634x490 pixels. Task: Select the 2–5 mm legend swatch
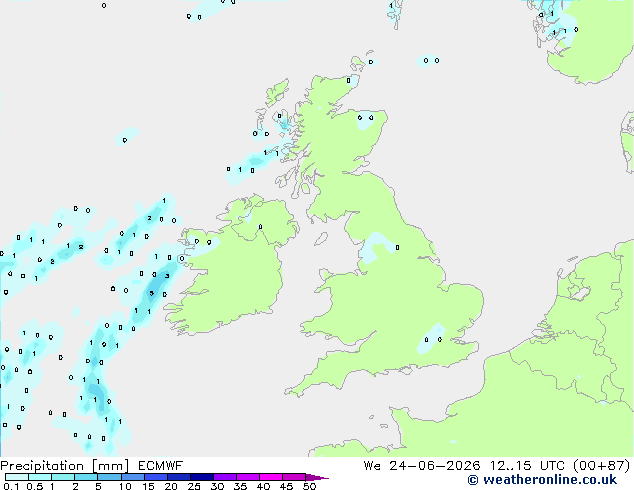click(x=86, y=477)
